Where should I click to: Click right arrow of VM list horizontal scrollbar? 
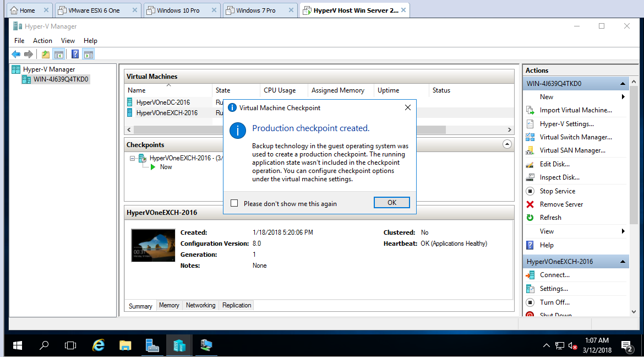click(x=509, y=129)
